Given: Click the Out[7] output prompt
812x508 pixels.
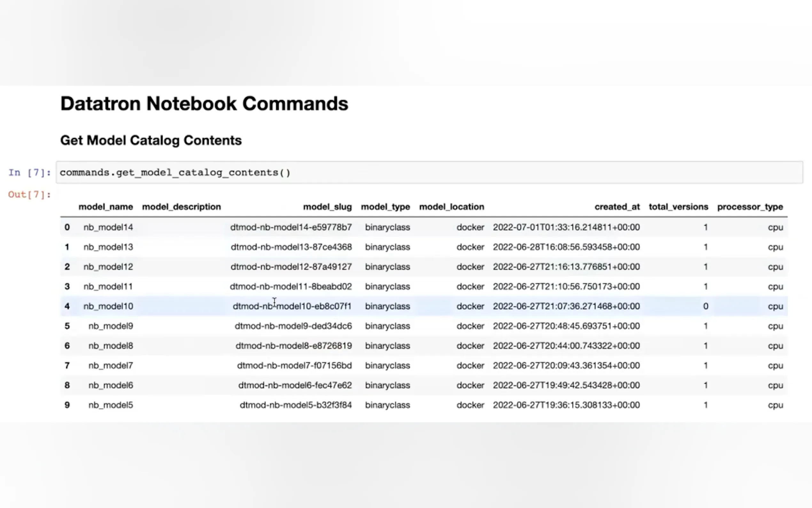Looking at the screenshot, I should (29, 194).
